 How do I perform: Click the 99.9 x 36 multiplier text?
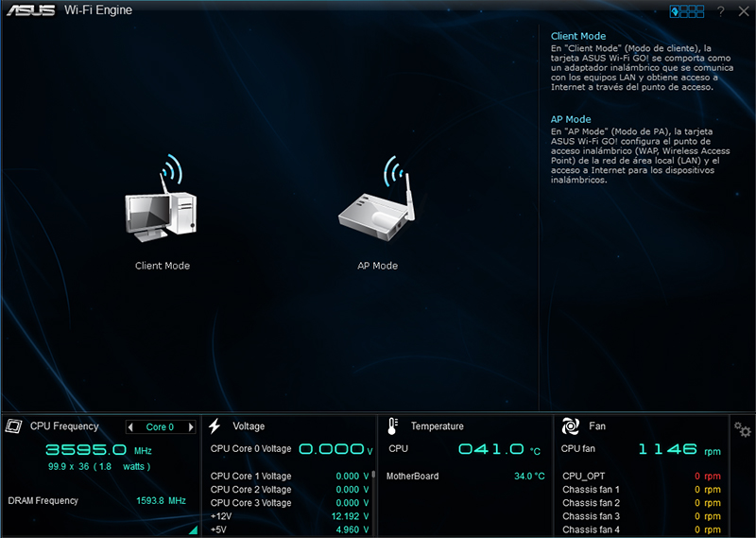point(99,466)
